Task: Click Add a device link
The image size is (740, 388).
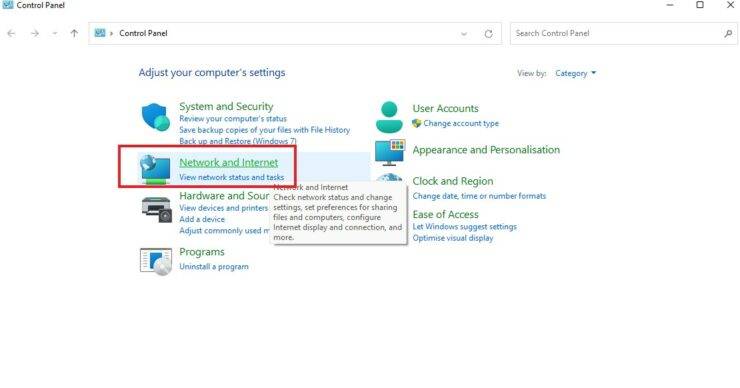Action: (x=202, y=219)
